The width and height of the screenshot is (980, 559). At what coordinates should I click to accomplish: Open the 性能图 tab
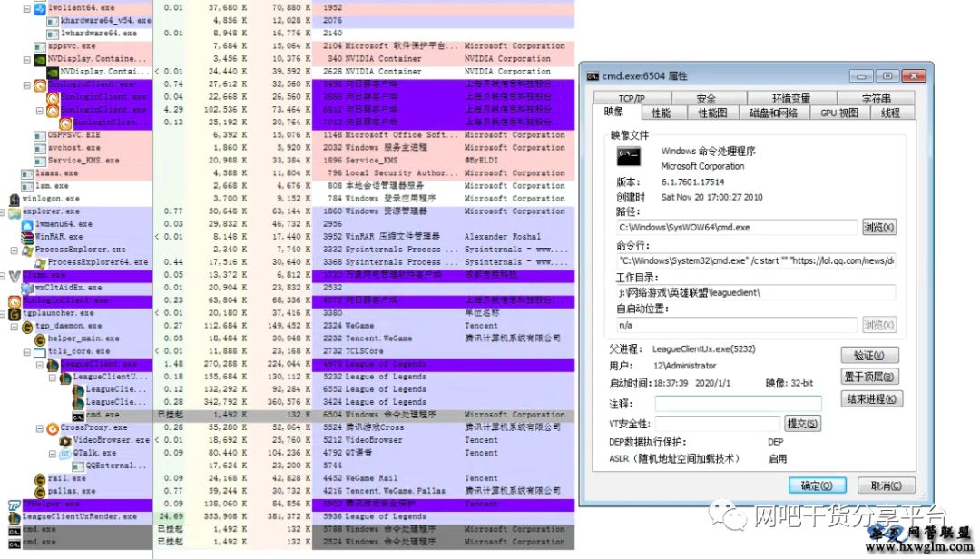point(713,113)
